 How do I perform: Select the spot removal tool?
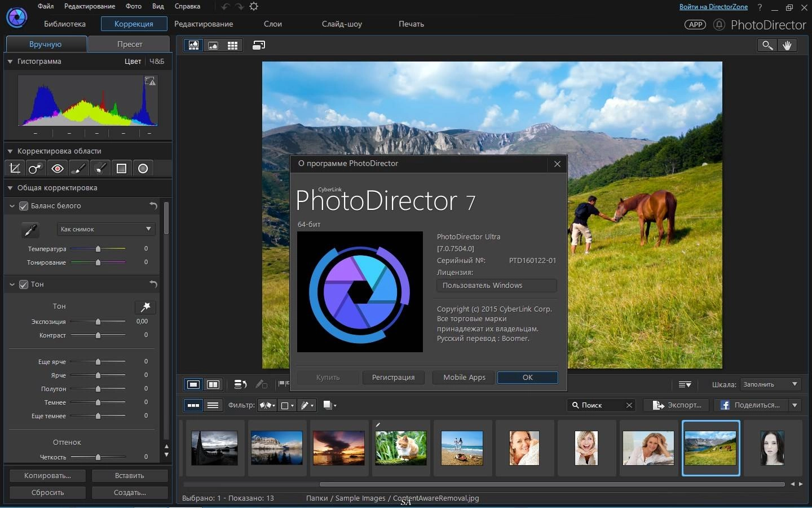(35, 168)
